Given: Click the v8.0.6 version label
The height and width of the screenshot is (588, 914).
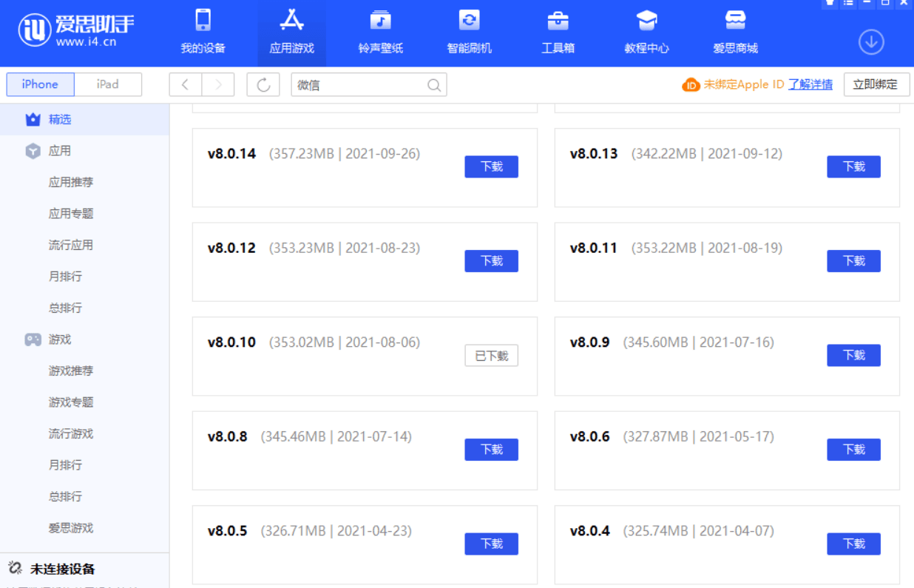Looking at the screenshot, I should (x=589, y=436).
